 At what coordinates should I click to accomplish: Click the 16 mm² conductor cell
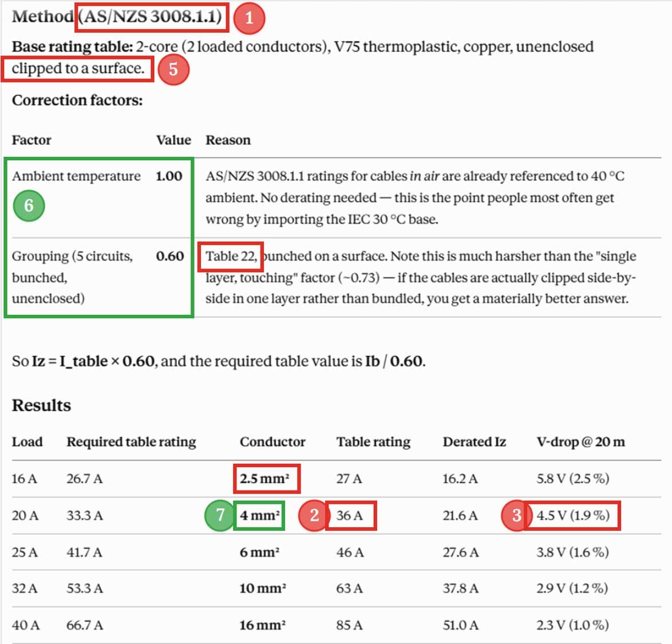(x=262, y=625)
